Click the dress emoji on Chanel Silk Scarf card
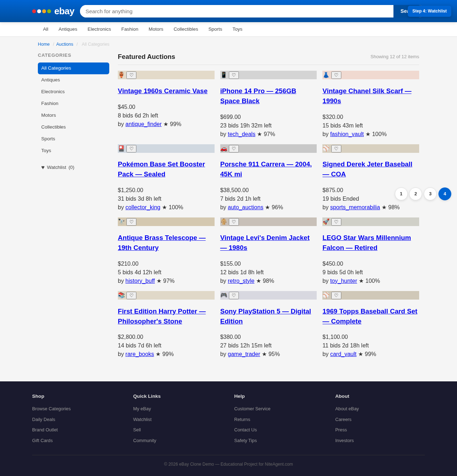The width and height of the screenshot is (457, 476). tap(326, 75)
